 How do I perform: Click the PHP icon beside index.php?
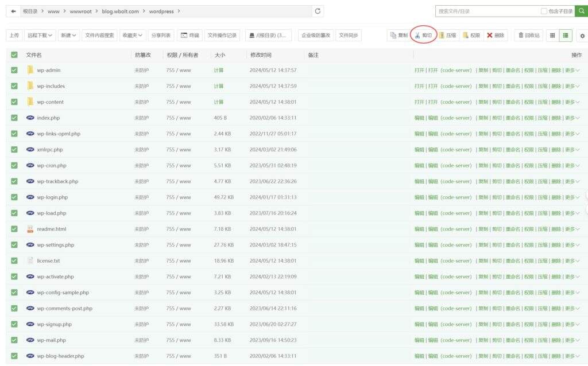tap(30, 118)
